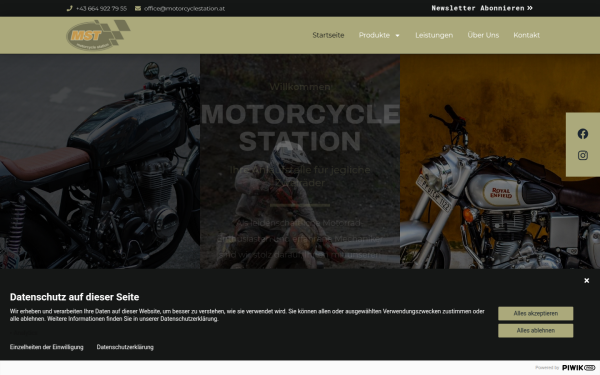
Task: Click the envelope email icon
Action: coord(138,8)
